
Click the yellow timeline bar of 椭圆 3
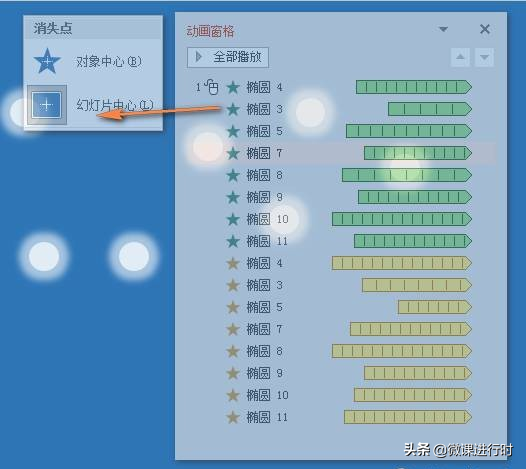[x=417, y=285]
